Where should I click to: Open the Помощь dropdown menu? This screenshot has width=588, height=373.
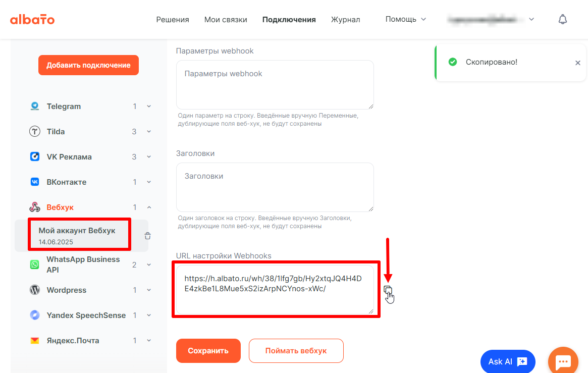(x=405, y=19)
